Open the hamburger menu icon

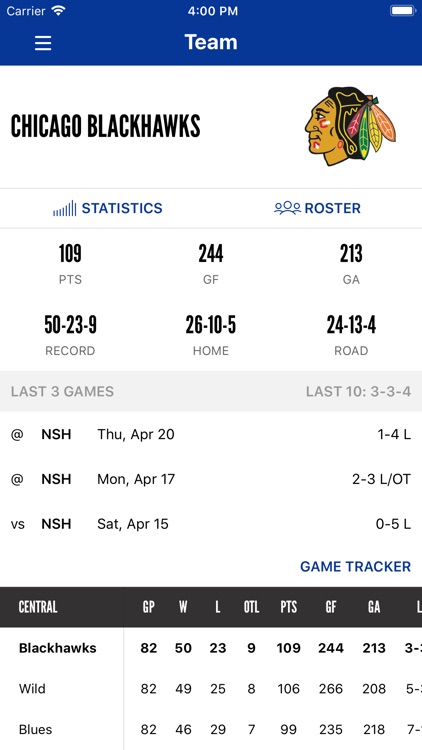pos(43,43)
